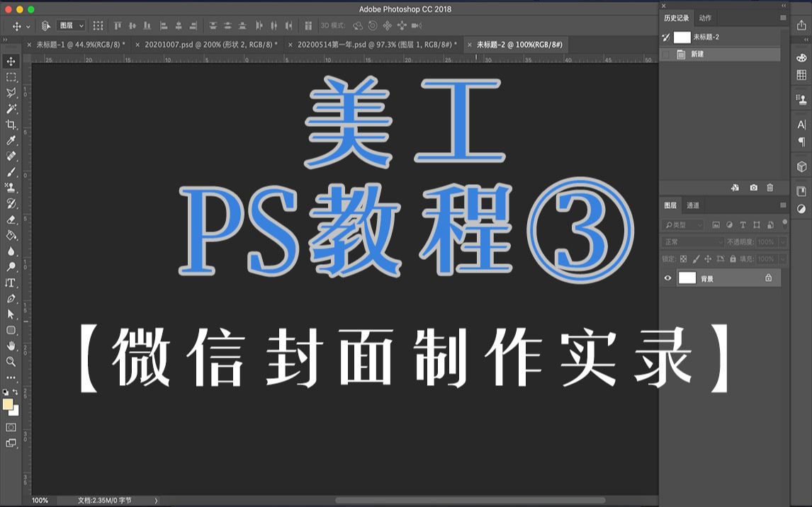Viewport: 812px width, 507px height.
Task: Select the Crop tool
Action: [x=10, y=123]
